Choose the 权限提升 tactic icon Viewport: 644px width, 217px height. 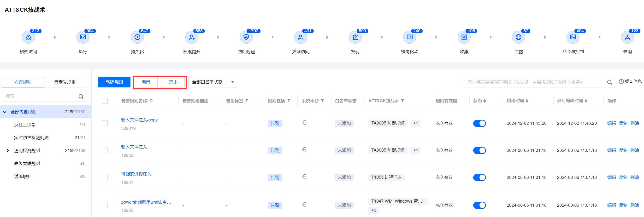coord(192,37)
